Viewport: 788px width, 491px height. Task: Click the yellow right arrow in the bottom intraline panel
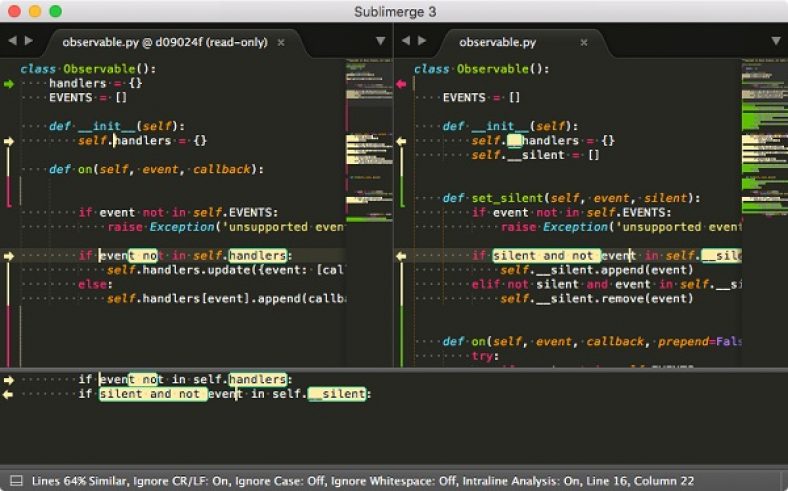(x=9, y=380)
